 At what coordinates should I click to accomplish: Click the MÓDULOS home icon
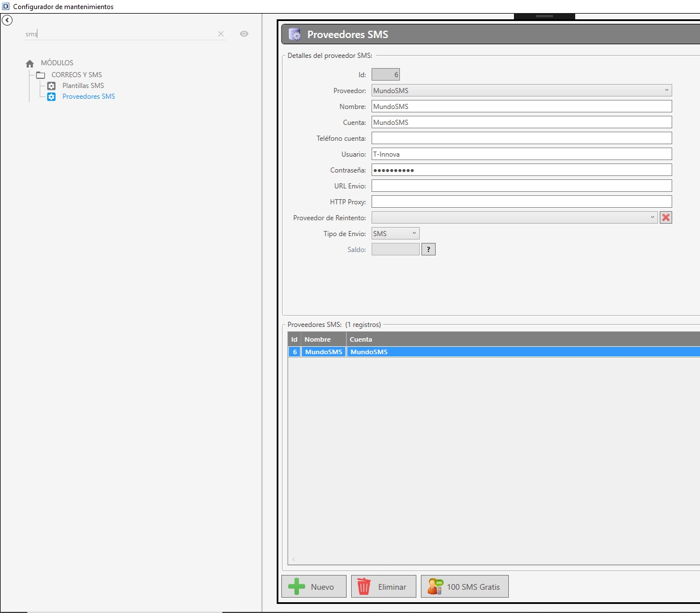(x=30, y=64)
